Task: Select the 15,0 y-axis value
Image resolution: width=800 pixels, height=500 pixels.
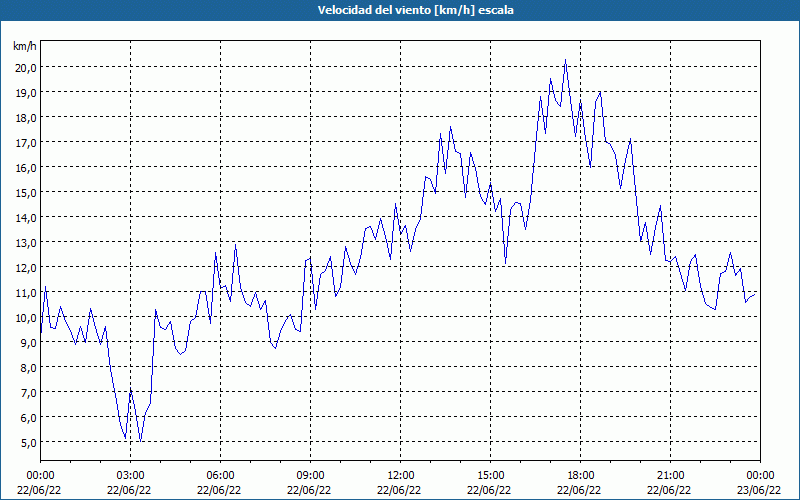Action: click(x=26, y=193)
